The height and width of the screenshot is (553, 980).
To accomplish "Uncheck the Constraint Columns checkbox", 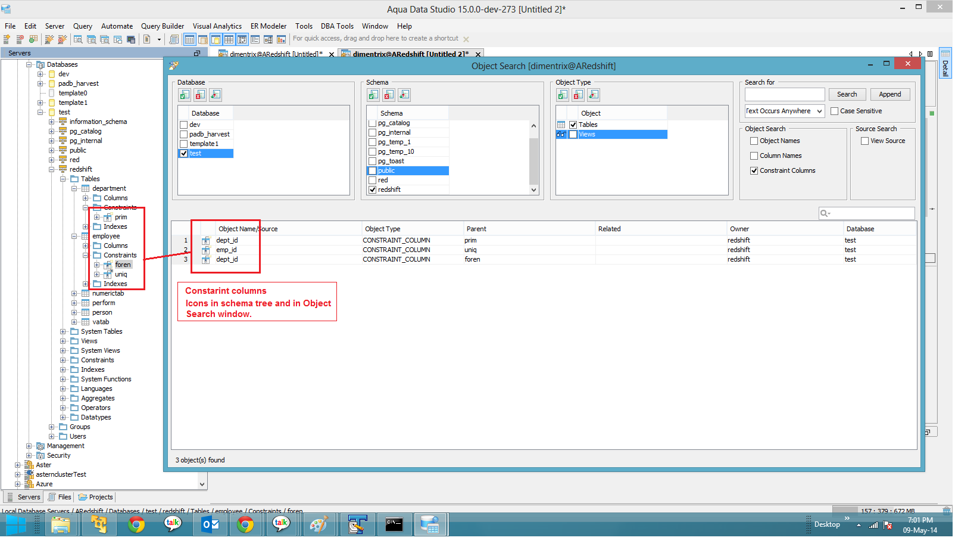I will pyautogui.click(x=754, y=171).
